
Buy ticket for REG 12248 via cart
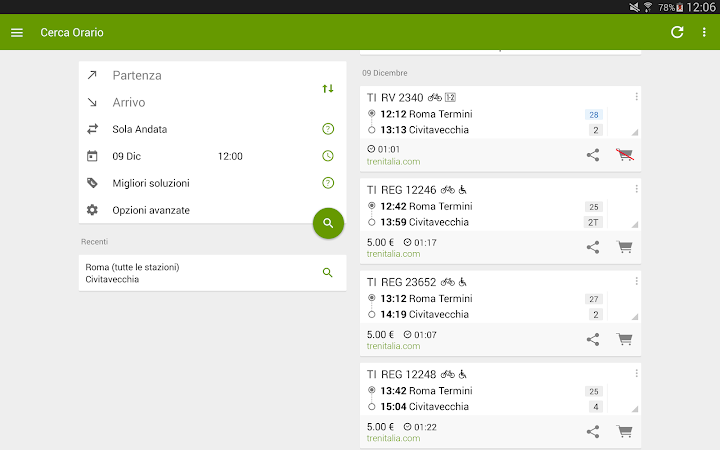(x=624, y=432)
